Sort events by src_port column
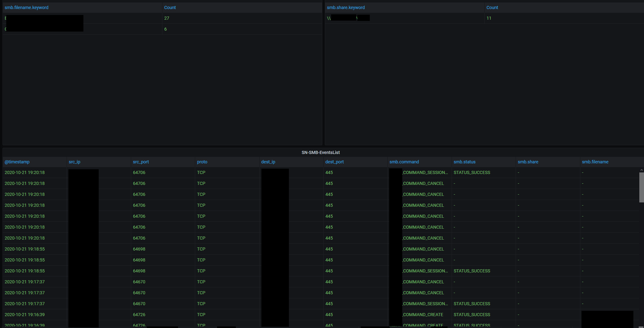644x328 pixels. point(141,162)
